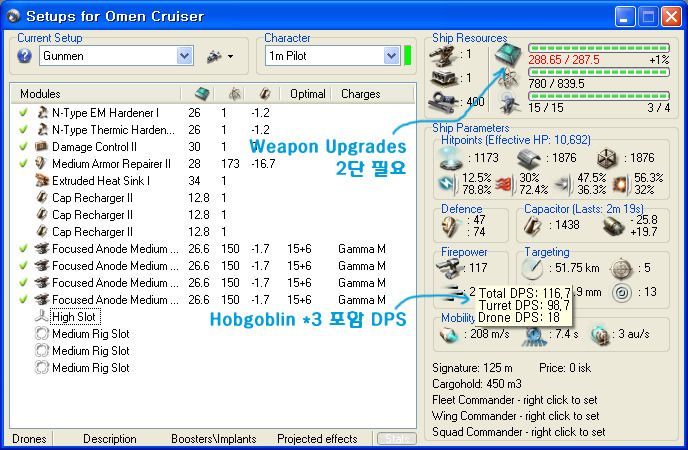Click the Firepower turret icon showing 117

click(x=449, y=268)
